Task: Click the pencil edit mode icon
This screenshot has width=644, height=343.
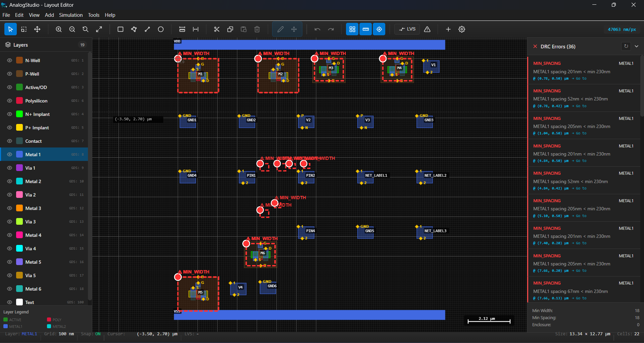Action: 281,29
